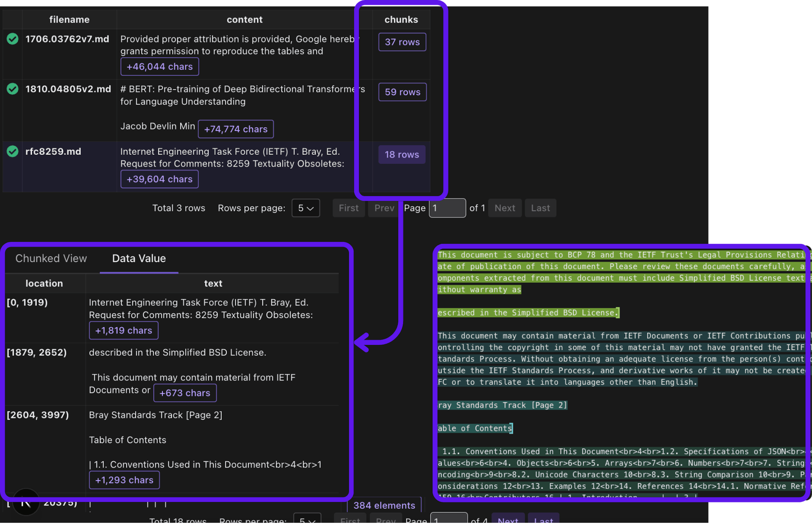Open the 37 rows chunks cell
The height and width of the screenshot is (524, 812).
[x=402, y=42]
